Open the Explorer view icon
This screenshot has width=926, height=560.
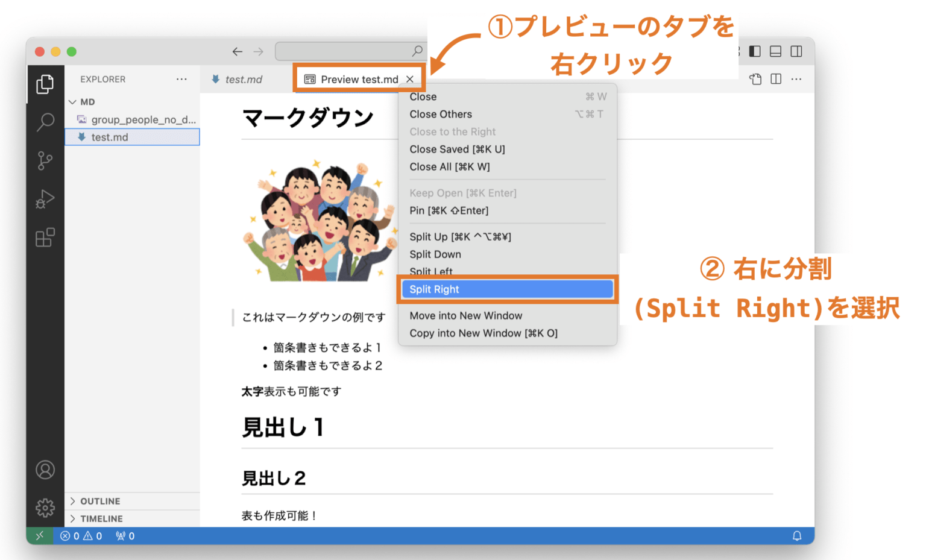point(45,84)
